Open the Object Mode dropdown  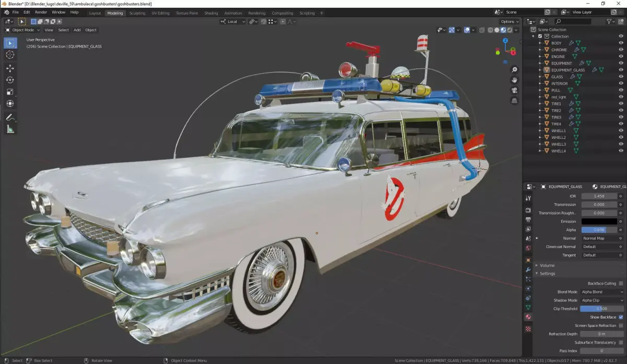pos(22,30)
